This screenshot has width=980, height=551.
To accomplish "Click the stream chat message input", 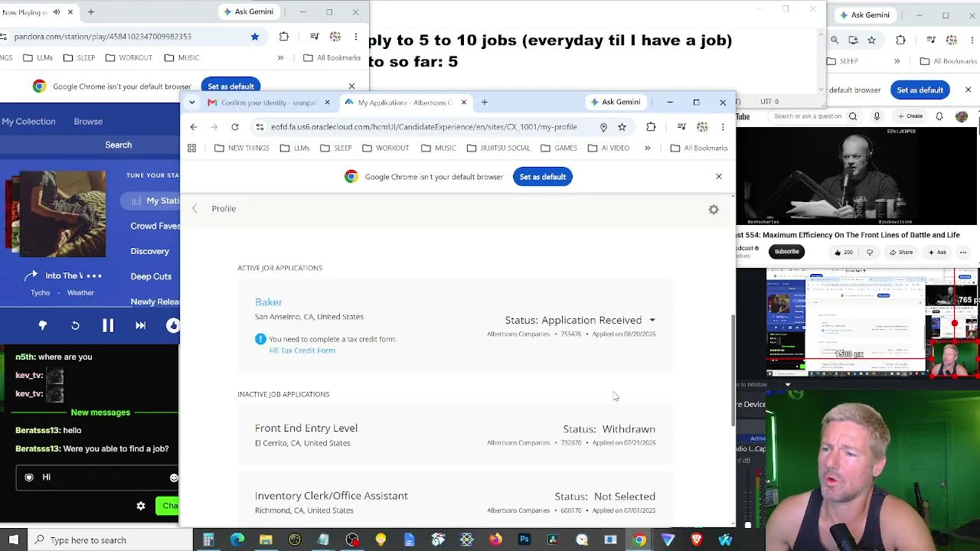I will pyautogui.click(x=97, y=478).
